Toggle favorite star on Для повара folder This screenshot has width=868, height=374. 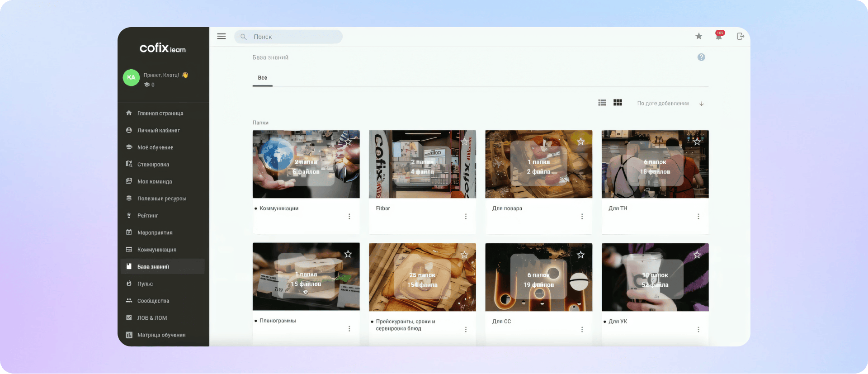pos(580,142)
